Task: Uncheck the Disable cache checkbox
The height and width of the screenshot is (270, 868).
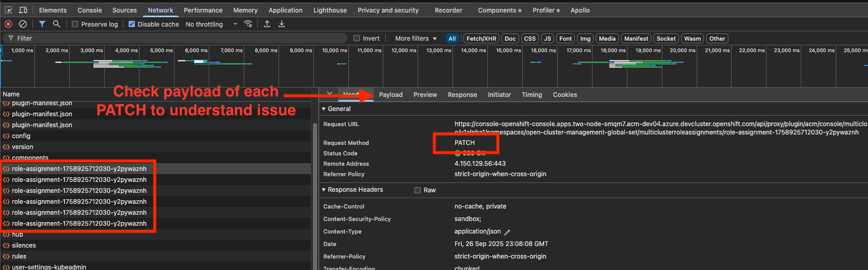Action: pyautogui.click(x=132, y=24)
